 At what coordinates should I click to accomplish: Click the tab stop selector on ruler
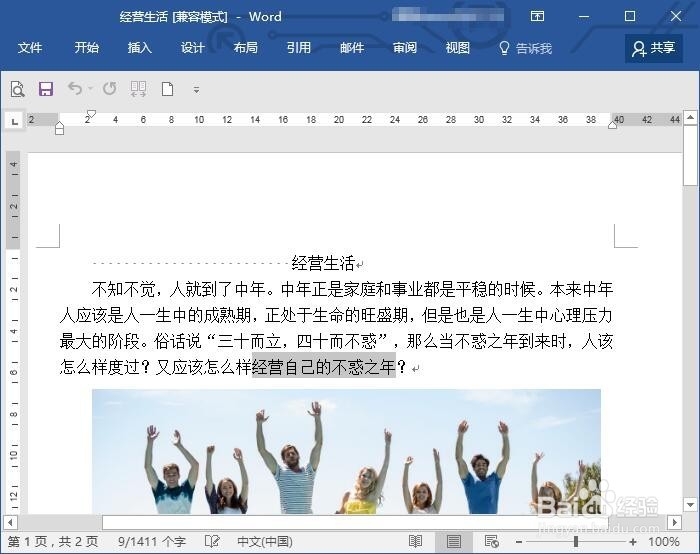click(14, 121)
